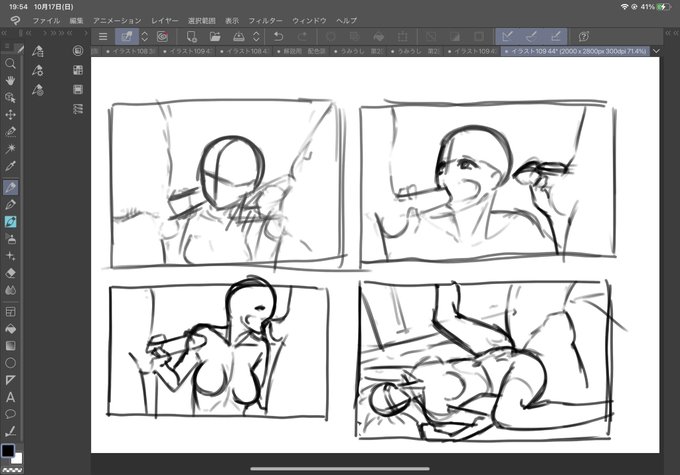Select the Correct line tool
Screen dimensions: 680x475
[10, 431]
